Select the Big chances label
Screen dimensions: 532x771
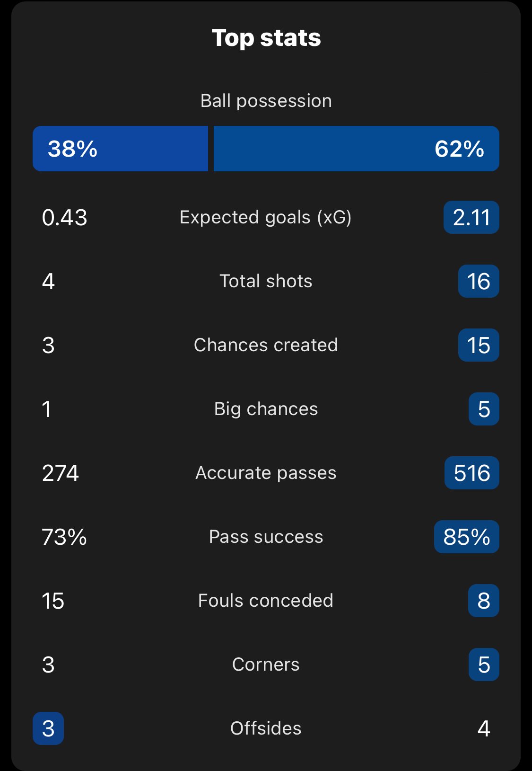tap(266, 409)
